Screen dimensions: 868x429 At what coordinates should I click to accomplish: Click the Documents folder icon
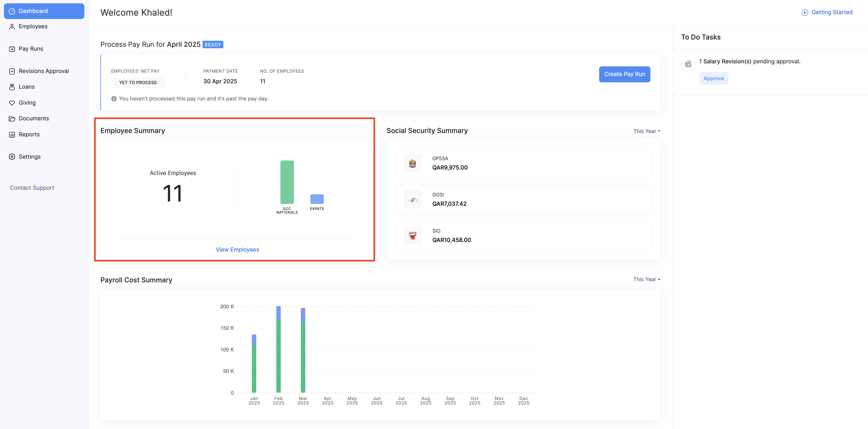12,119
